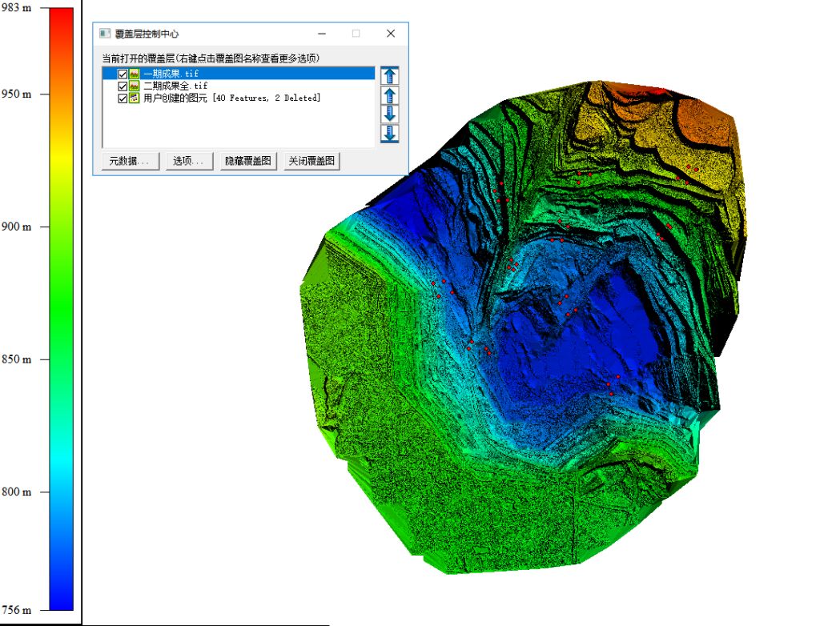Move selected layer to top of list

(x=390, y=77)
